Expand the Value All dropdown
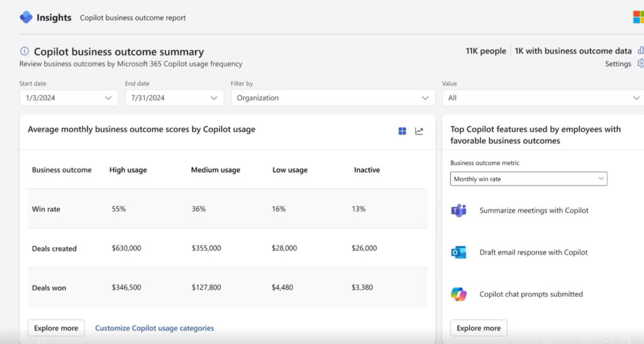Image resolution: width=644 pixels, height=344 pixels. click(543, 97)
